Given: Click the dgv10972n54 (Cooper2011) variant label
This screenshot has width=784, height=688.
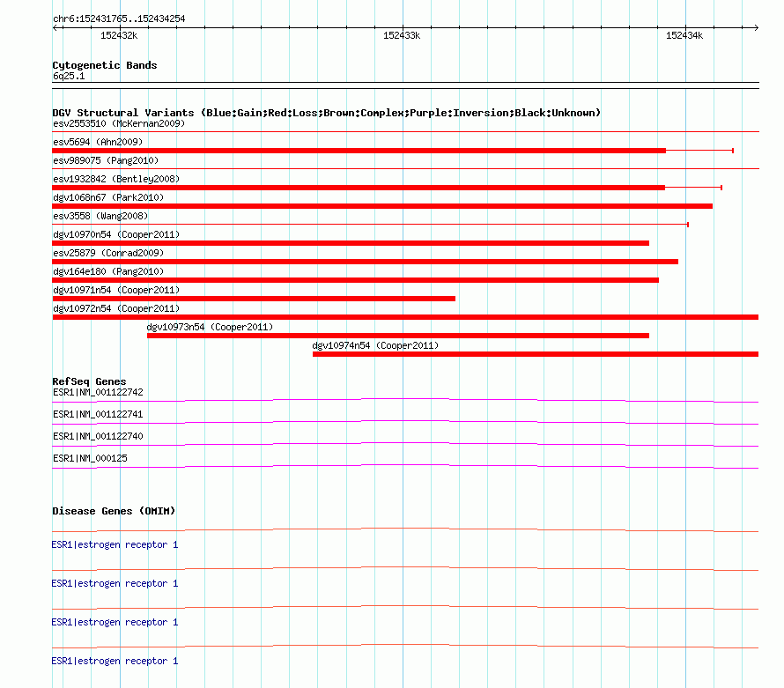Looking at the screenshot, I should (116, 308).
